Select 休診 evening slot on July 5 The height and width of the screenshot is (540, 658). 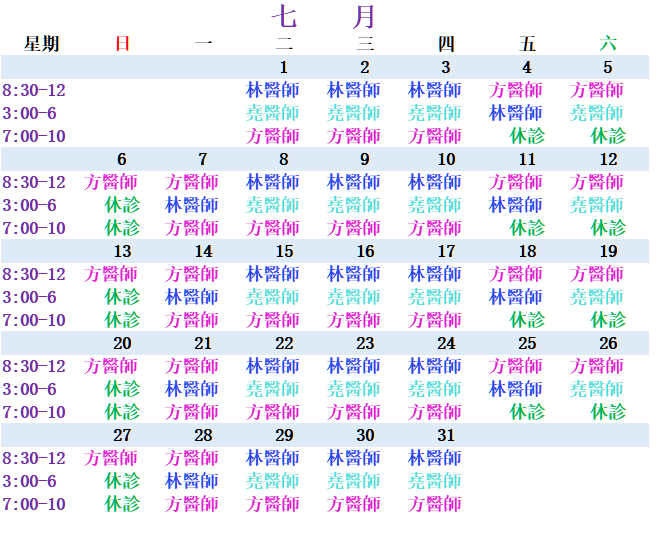tap(608, 136)
